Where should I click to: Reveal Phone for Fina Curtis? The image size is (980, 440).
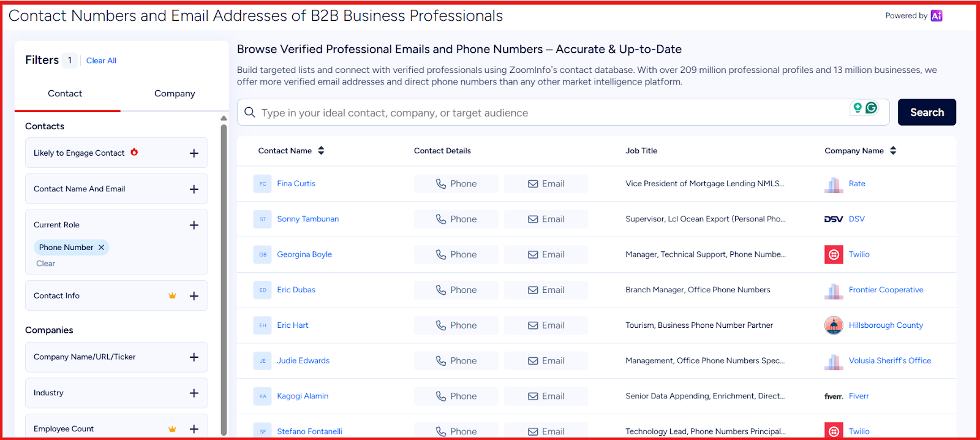tap(456, 184)
